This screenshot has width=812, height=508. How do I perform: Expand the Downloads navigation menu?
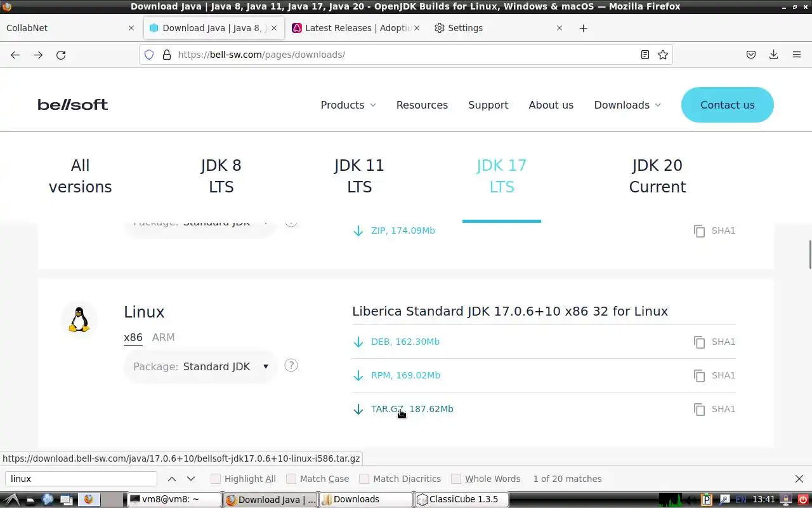[627, 105]
